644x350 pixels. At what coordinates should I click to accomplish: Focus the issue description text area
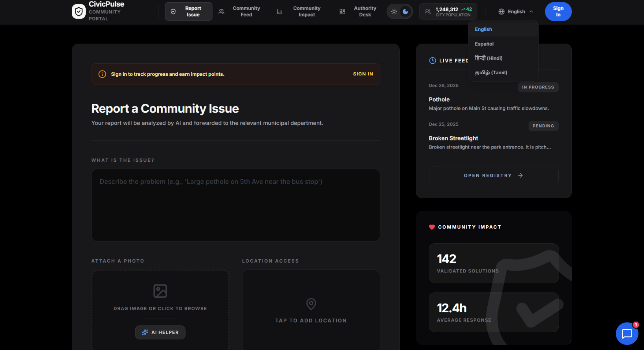pyautogui.click(x=236, y=205)
